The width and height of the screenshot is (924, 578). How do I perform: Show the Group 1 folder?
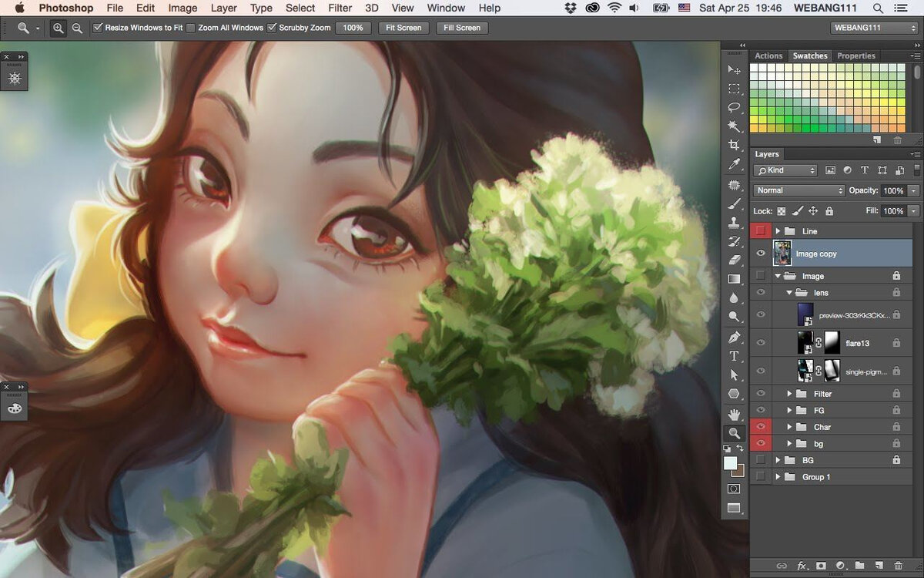761,476
